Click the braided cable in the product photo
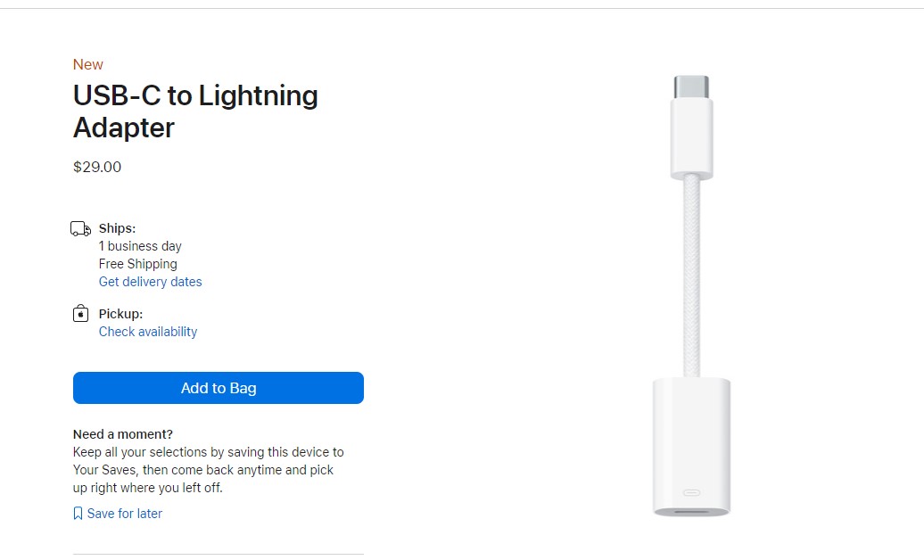The image size is (924, 560). [x=691, y=276]
